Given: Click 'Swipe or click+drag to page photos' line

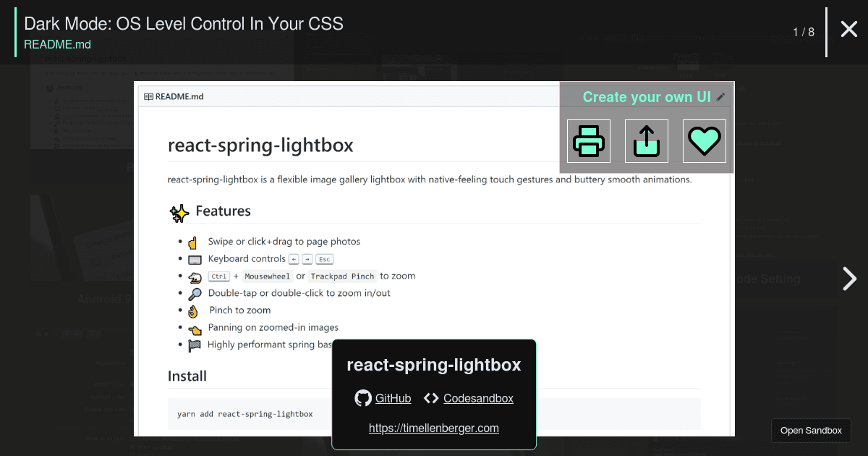Looking at the screenshot, I should pos(284,241).
